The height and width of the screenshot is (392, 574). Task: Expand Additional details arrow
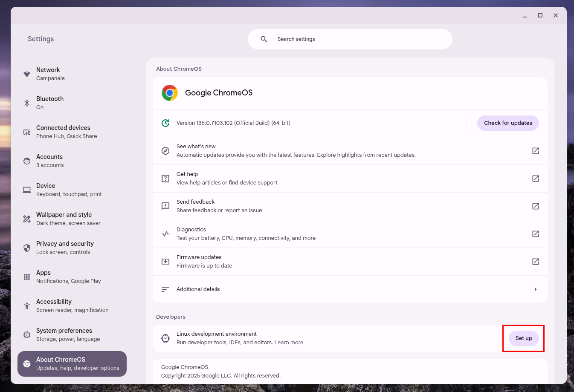pos(536,289)
